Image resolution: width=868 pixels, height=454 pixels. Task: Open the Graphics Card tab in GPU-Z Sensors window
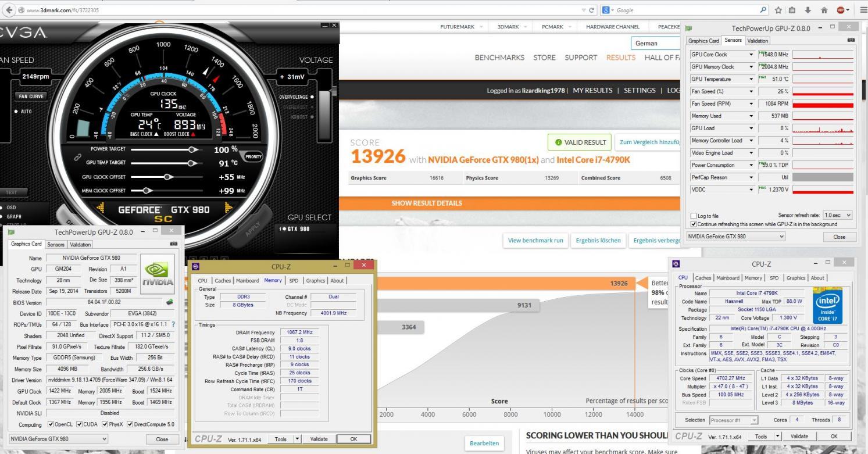(703, 41)
